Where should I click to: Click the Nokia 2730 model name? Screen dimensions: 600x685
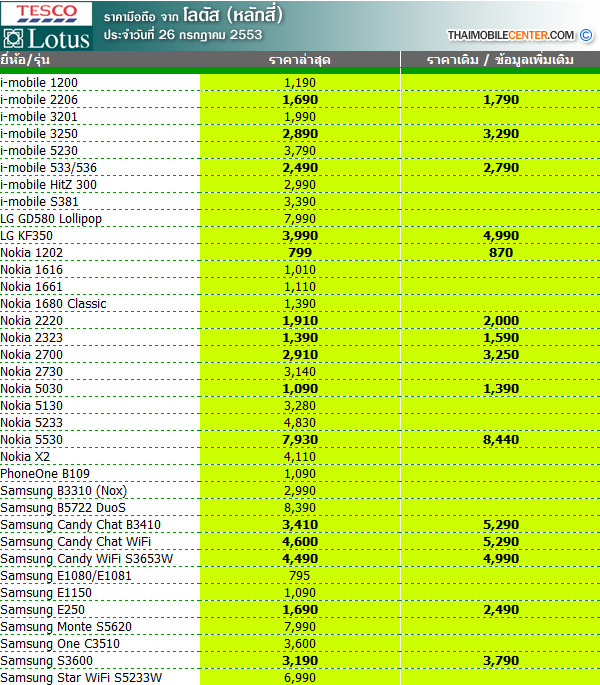[31, 372]
